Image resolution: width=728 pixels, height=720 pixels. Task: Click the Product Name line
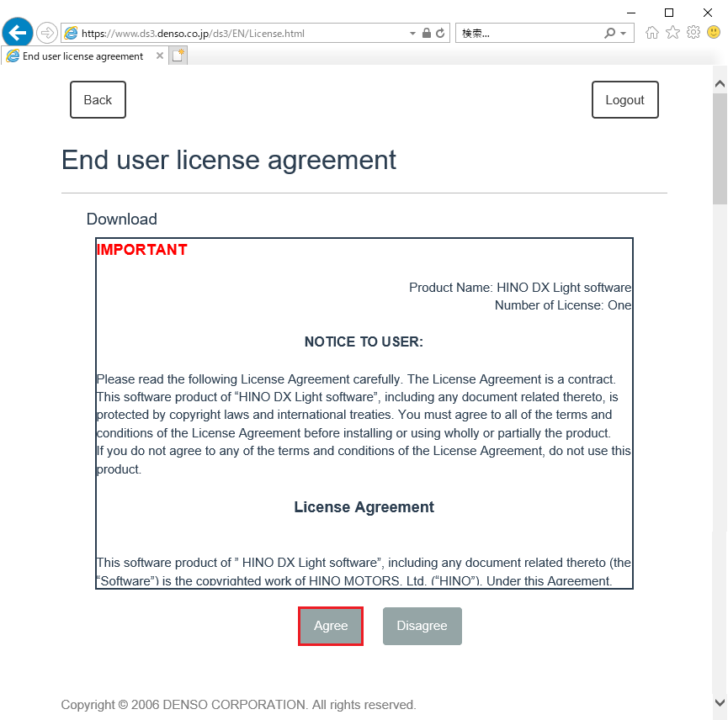tap(520, 288)
